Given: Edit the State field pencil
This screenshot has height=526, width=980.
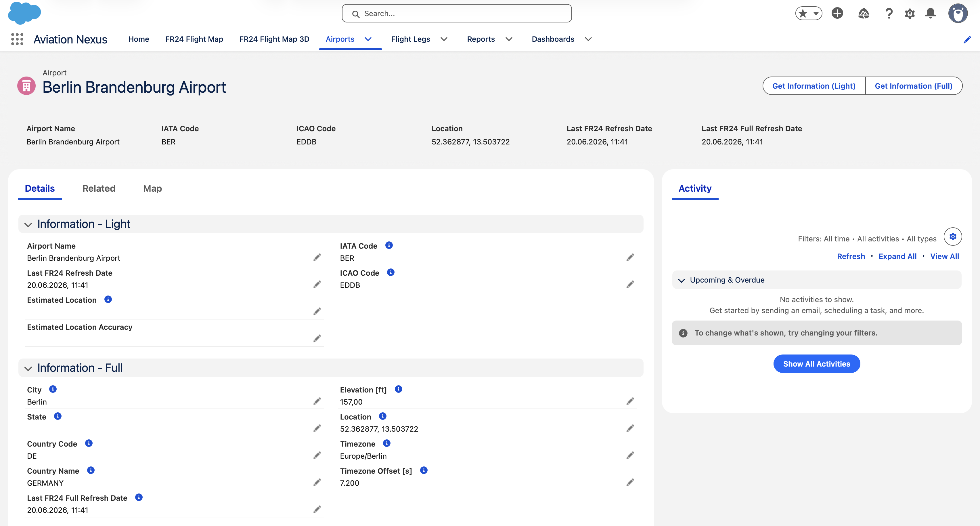Looking at the screenshot, I should pyautogui.click(x=317, y=428).
